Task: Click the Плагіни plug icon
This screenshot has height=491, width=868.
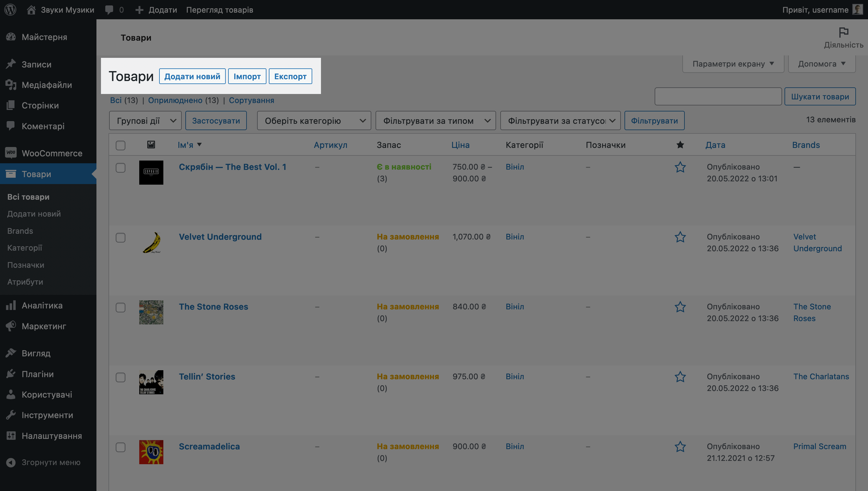Action: point(11,374)
